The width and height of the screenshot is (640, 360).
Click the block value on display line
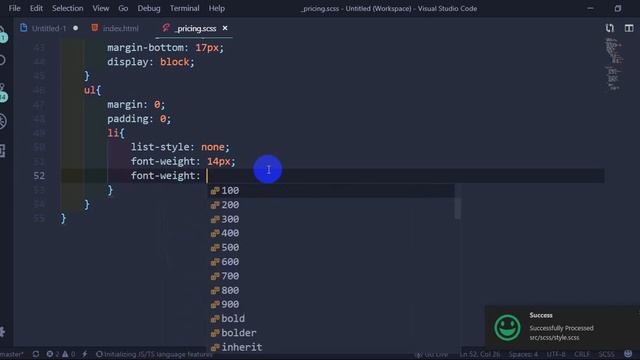174,62
